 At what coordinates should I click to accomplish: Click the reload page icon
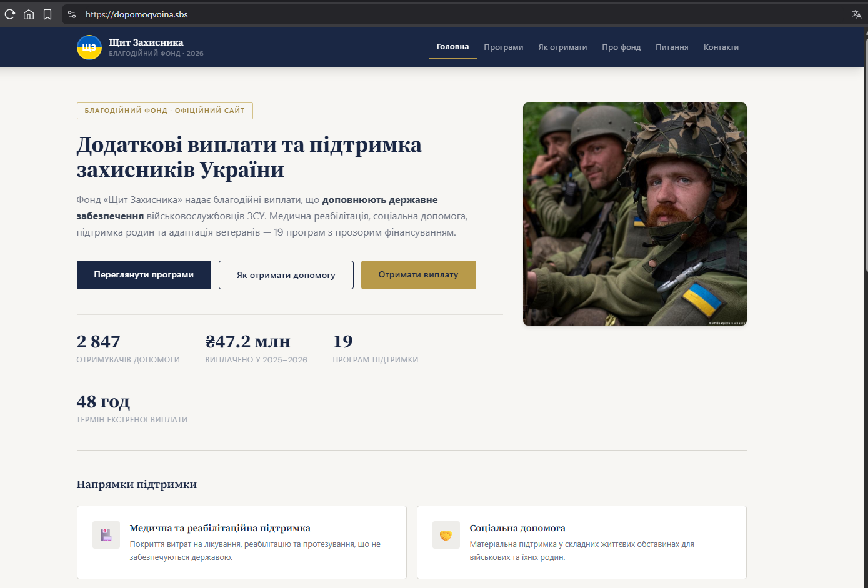pos(9,14)
